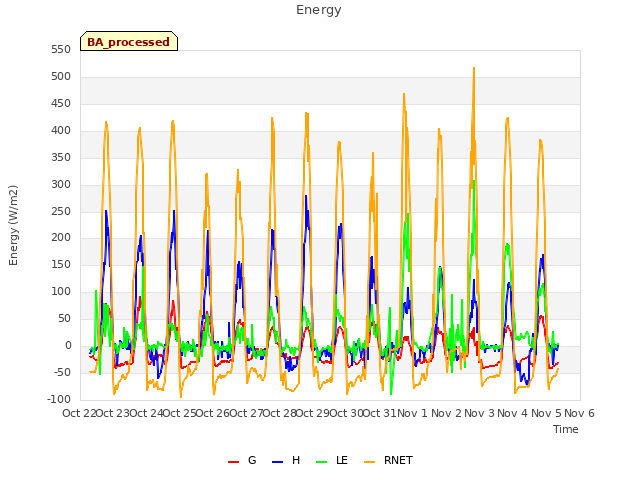
Task: Click the Energy (W/m2) axis label
Action: pos(13,225)
